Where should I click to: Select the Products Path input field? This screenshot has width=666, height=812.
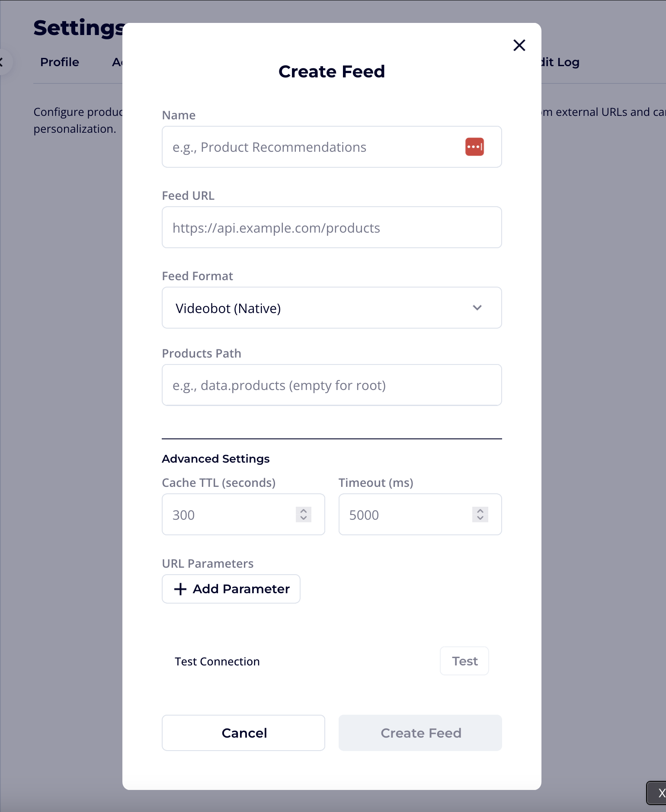pyautogui.click(x=332, y=385)
